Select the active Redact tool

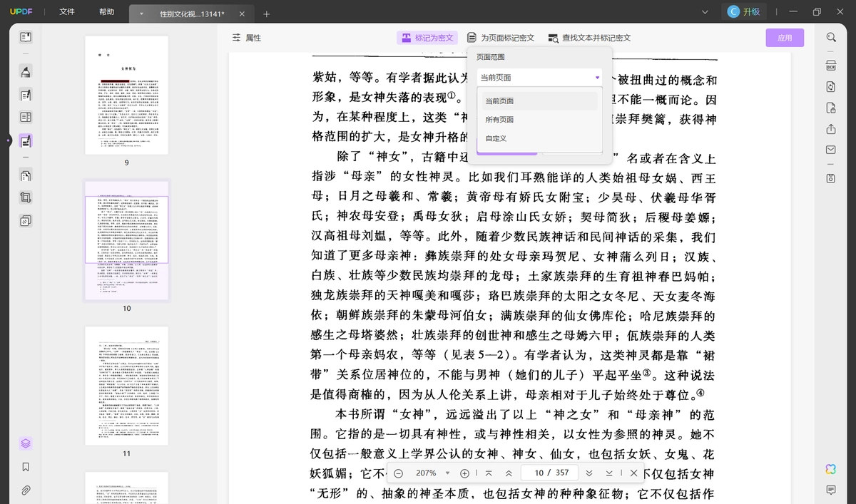tap(26, 141)
